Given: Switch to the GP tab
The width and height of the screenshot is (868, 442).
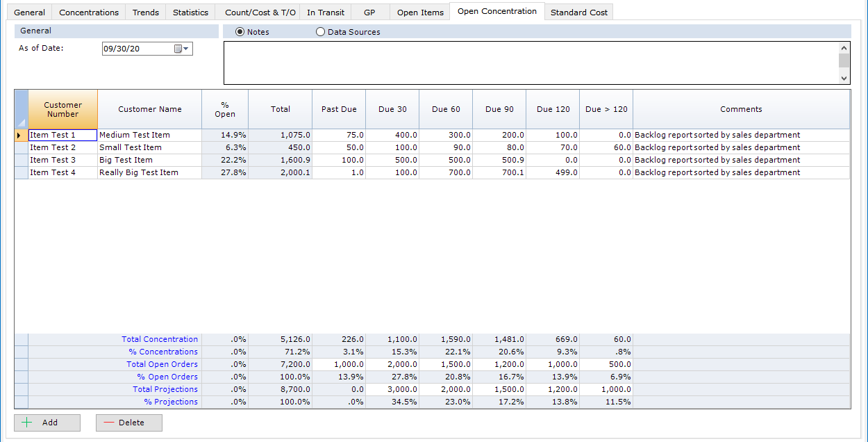Looking at the screenshot, I should pos(370,11).
